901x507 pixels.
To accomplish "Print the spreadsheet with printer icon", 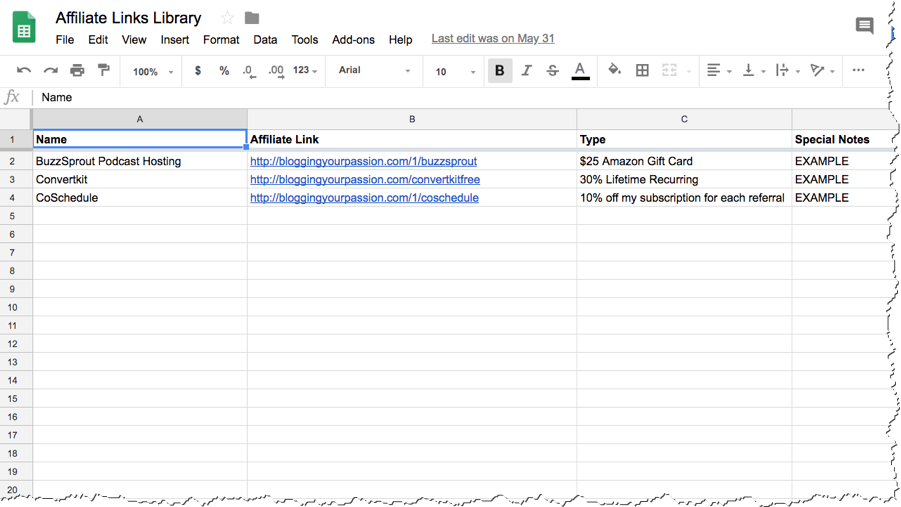I will [77, 71].
